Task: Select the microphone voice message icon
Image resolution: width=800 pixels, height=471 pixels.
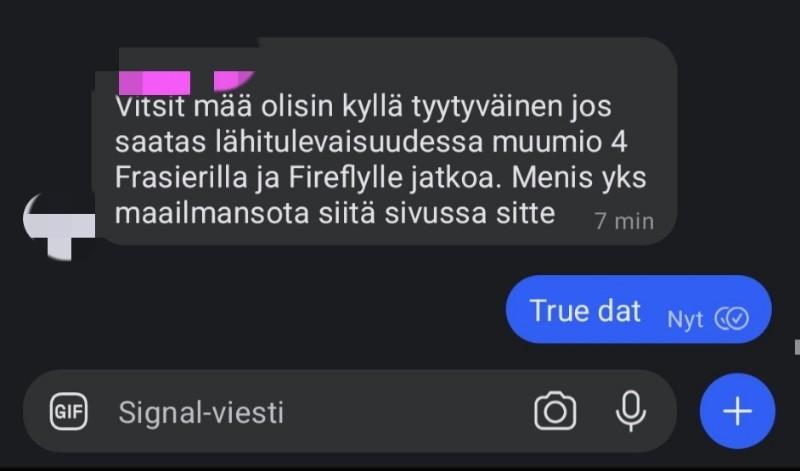Action: click(631, 411)
